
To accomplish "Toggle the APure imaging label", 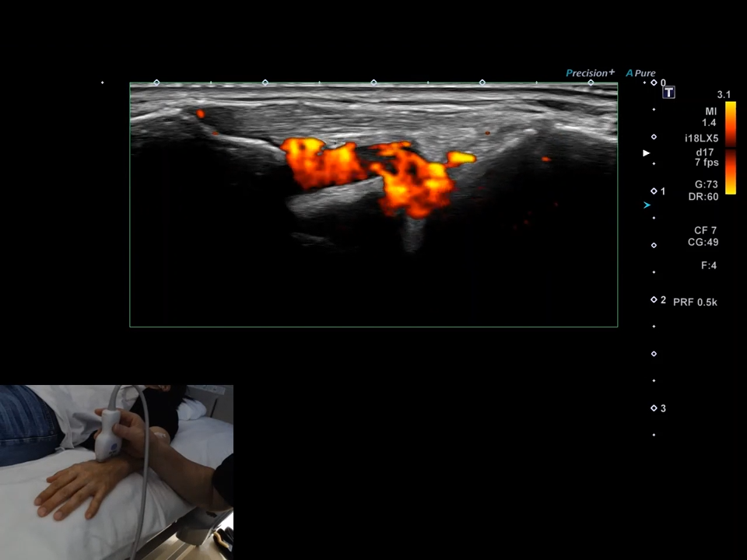I will point(640,73).
